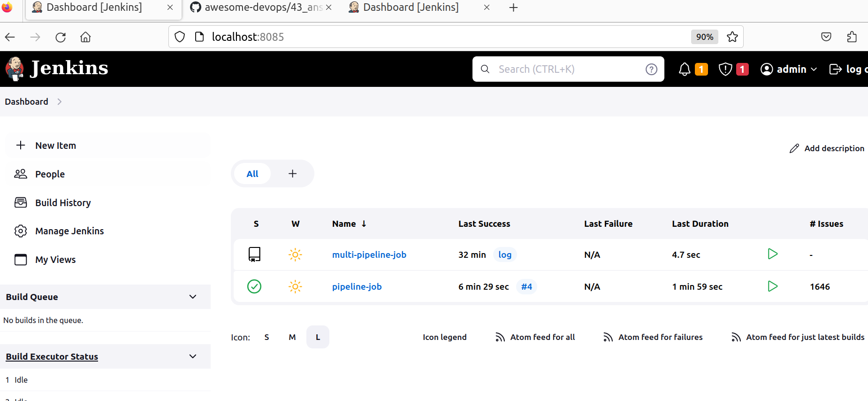Screen dimensions: 868x401
Task: Add a new view with plus tab
Action: click(x=292, y=174)
